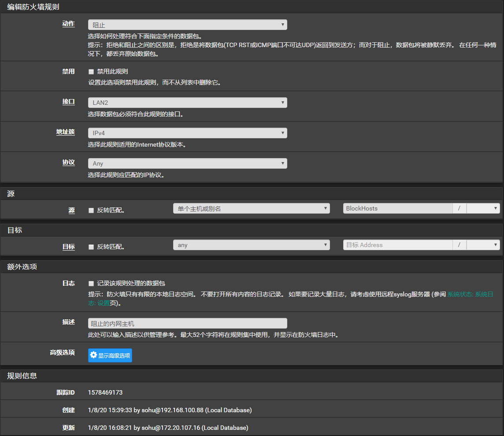This screenshot has height=436, width=504.
Task: Open the destination subnet mask dropdown
Action: (483, 245)
